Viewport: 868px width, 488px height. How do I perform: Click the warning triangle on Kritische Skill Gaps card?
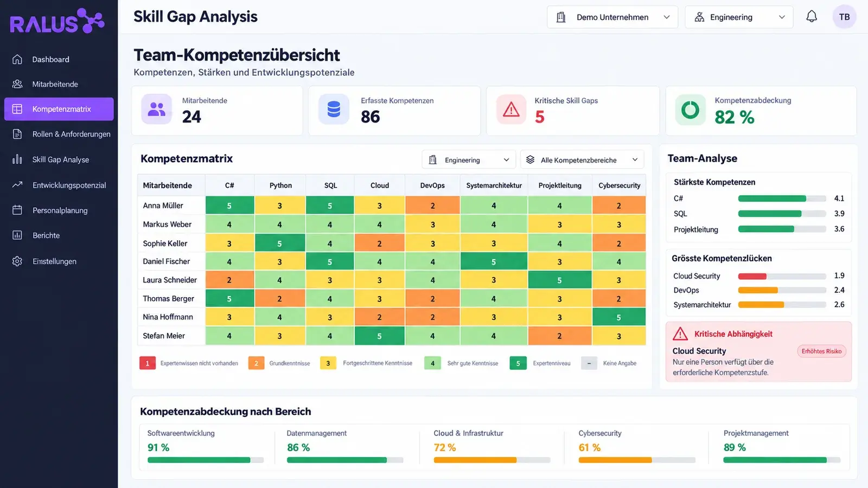(x=511, y=110)
